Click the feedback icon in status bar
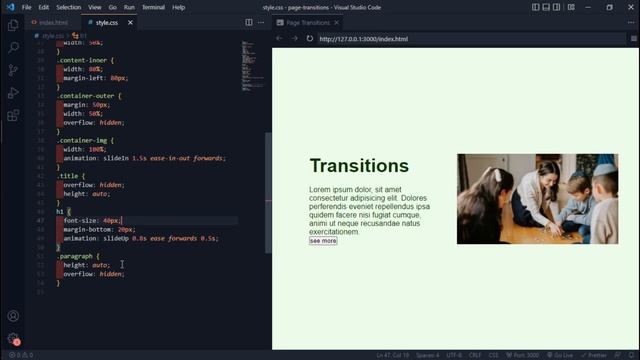Image resolution: width=640 pixels, height=360 pixels. 618,355
